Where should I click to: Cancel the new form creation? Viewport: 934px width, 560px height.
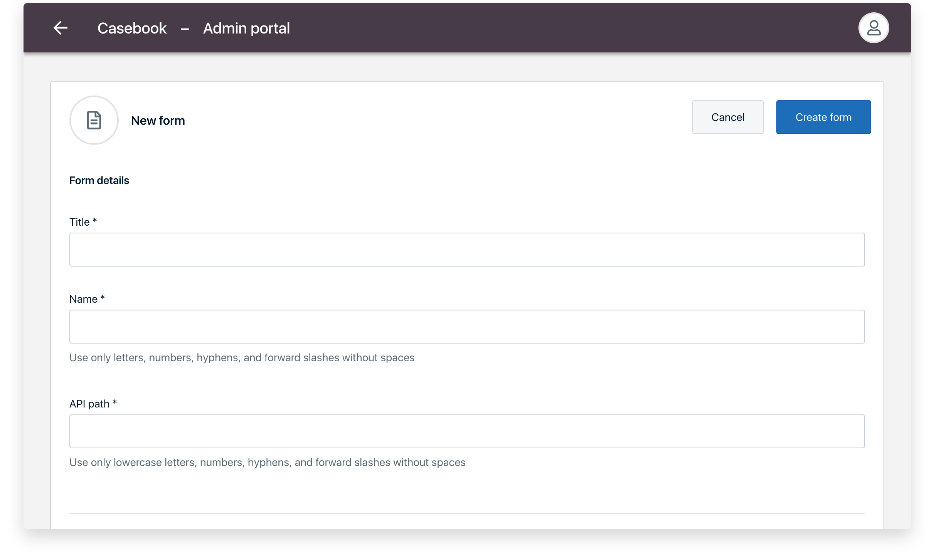[x=728, y=117]
